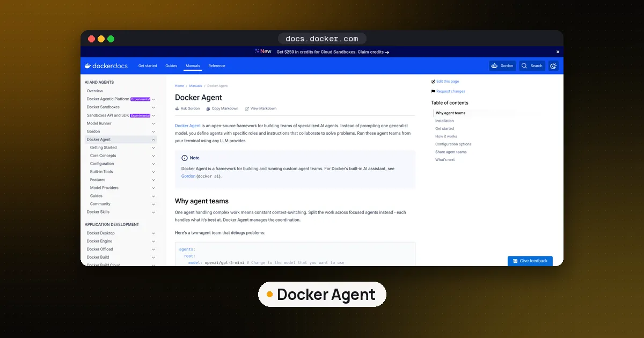Click the docs.docker.com address bar
644x338 pixels.
click(322, 39)
